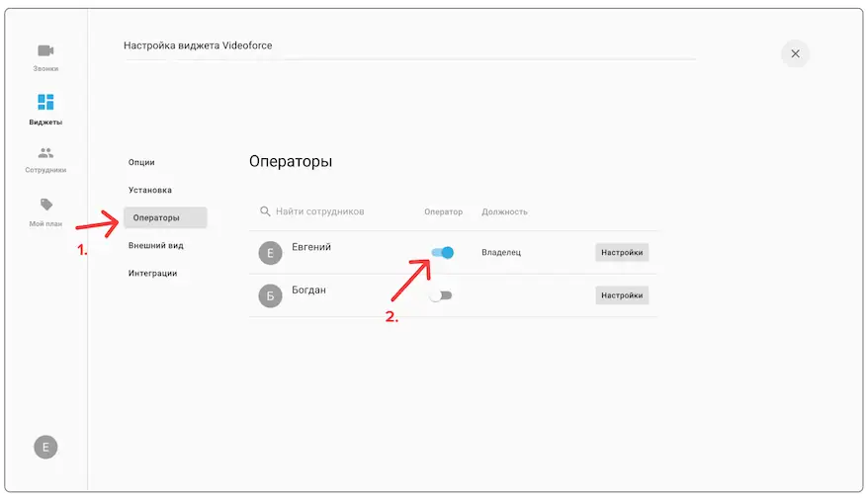Close the widget settings dialog
The width and height of the screenshot is (868, 501).
(x=795, y=54)
